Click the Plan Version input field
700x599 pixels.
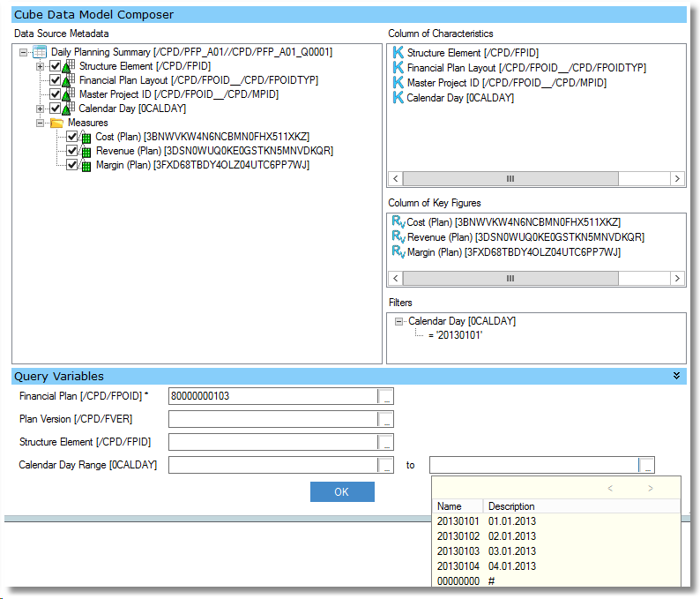pos(273,419)
